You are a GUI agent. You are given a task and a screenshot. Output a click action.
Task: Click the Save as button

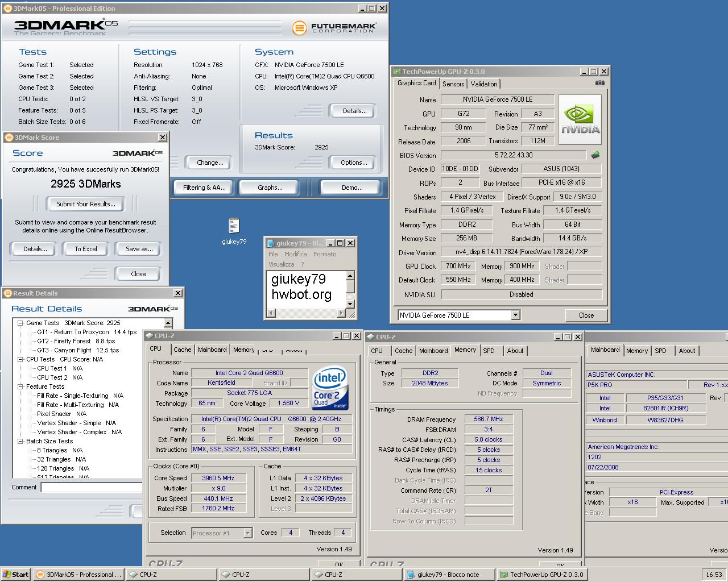[x=139, y=249]
